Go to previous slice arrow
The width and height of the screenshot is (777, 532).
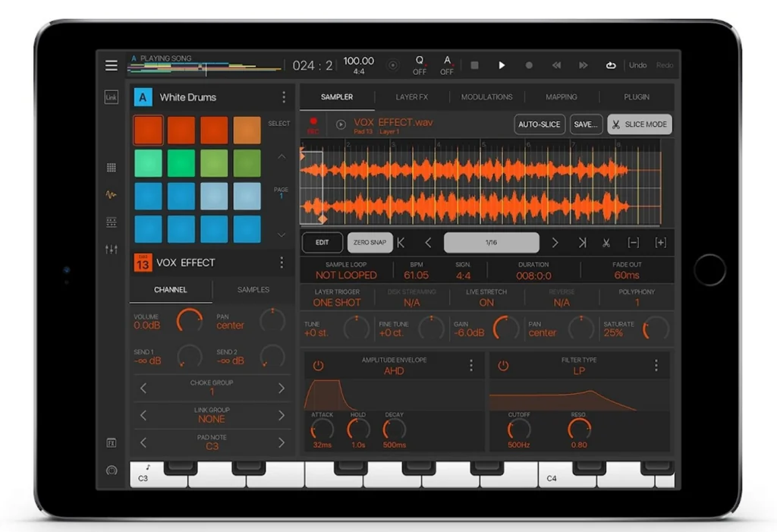428,242
